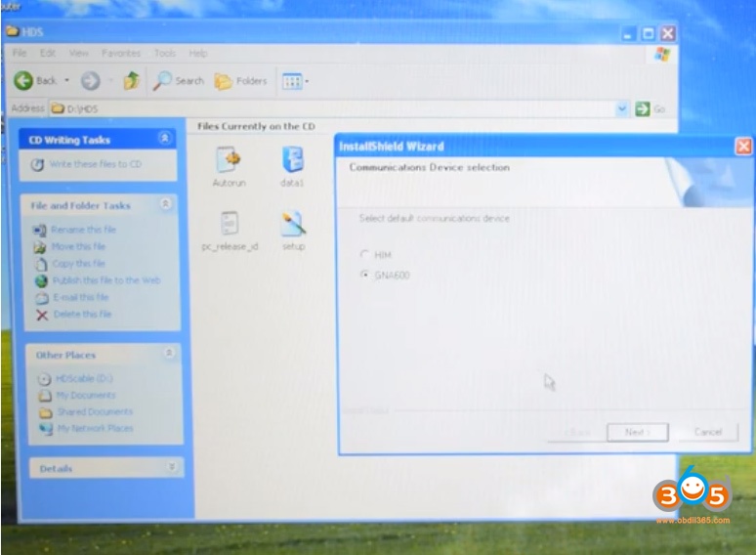The width and height of the screenshot is (756, 555).
Task: Select the pc_release_id file icon
Action: tap(230, 224)
